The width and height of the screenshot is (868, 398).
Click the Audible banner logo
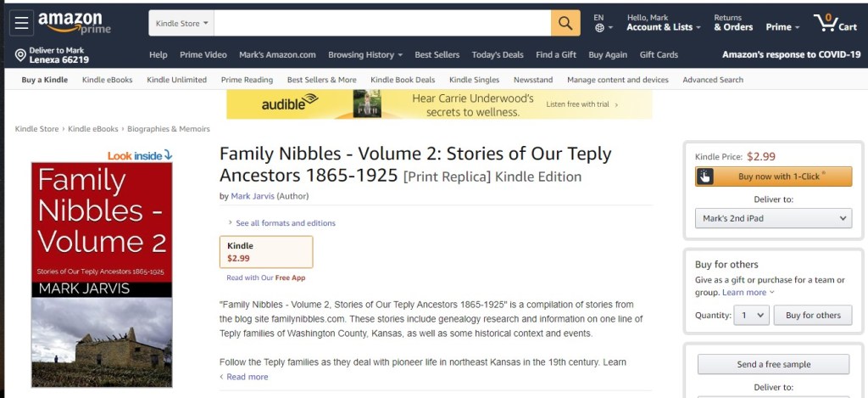click(289, 104)
